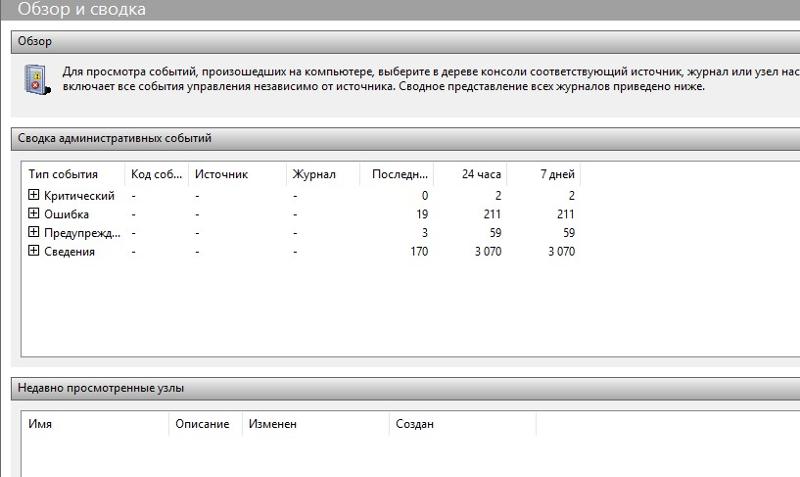The width and height of the screenshot is (800, 477).
Task: Expand the Ошибка event type row
Action: (33, 213)
